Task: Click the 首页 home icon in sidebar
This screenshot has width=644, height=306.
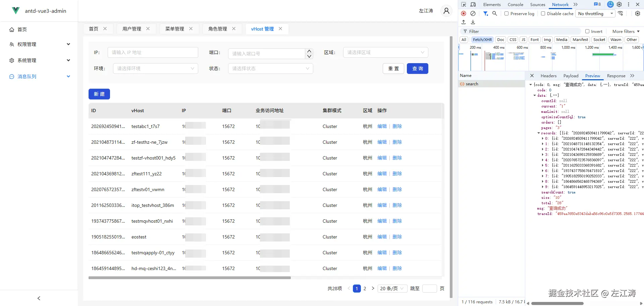Action: coord(12,30)
